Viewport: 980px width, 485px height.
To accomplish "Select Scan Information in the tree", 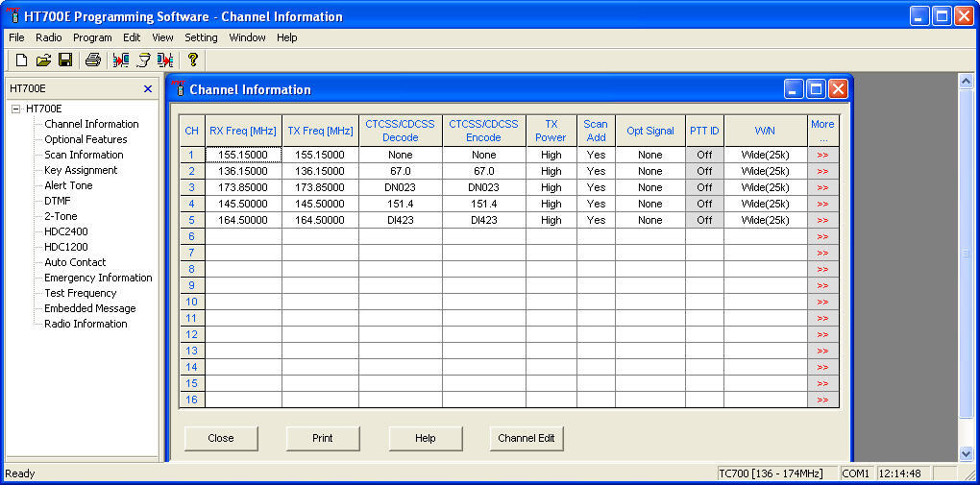I will 84,155.
